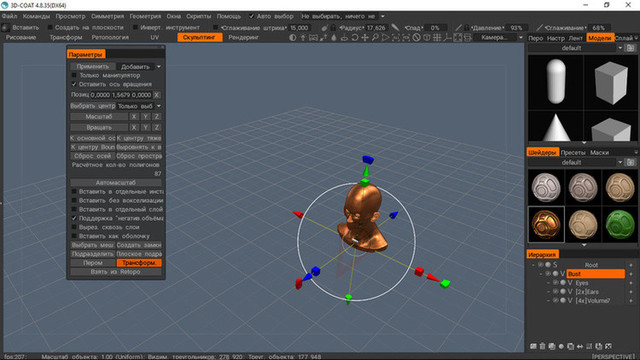The height and width of the screenshot is (360, 640).
Task: Click the fullscreen expand icon
Action: [458, 38]
